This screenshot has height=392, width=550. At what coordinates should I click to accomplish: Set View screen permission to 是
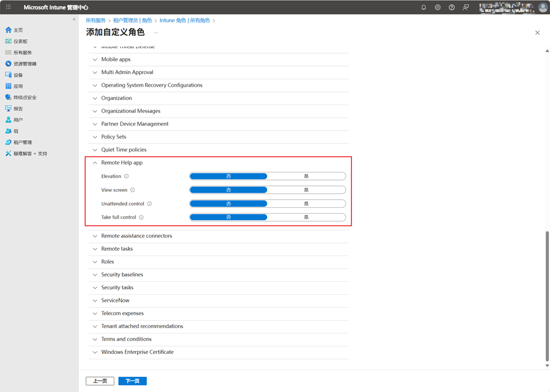point(306,190)
